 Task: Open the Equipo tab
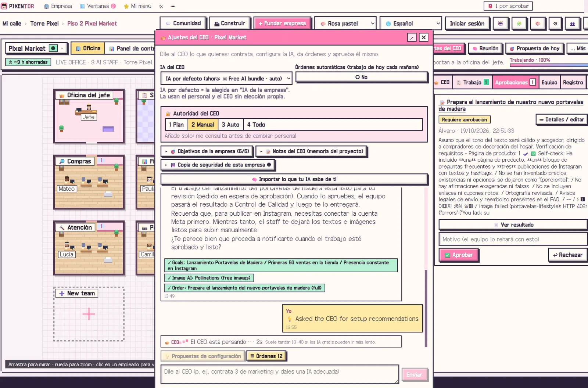(549, 83)
